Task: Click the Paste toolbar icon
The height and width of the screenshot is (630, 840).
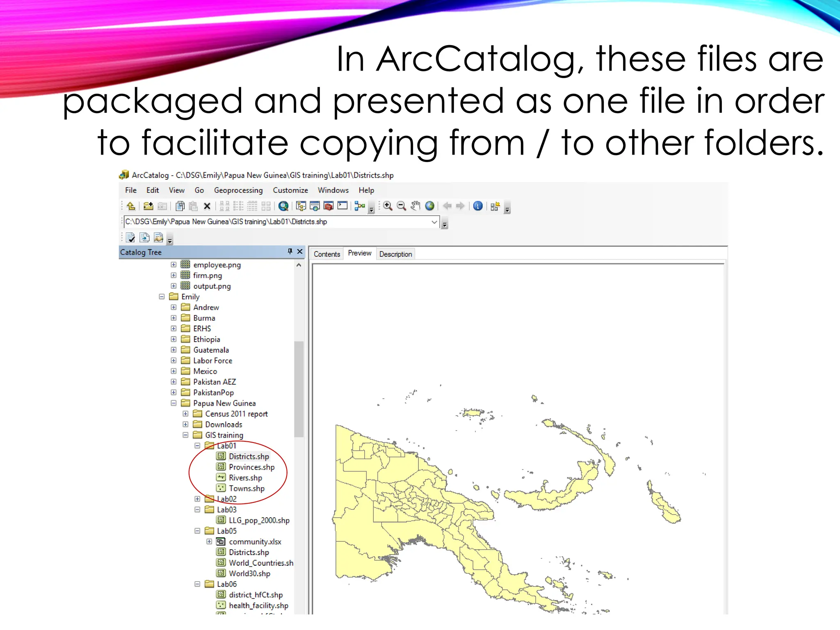Action: pos(193,206)
